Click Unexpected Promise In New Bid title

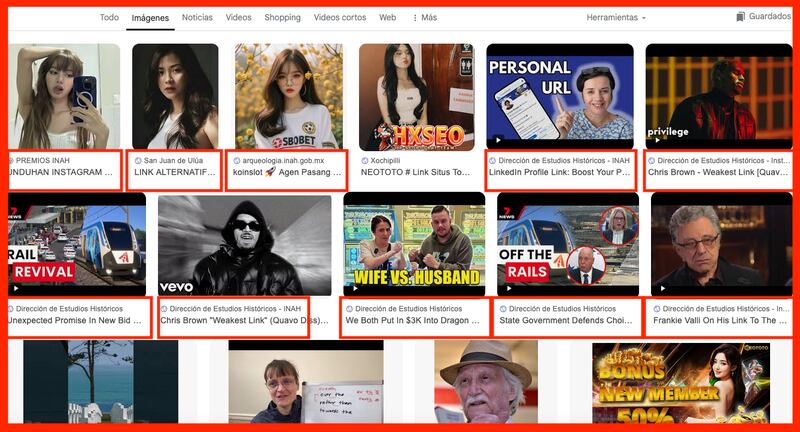pyautogui.click(x=74, y=320)
